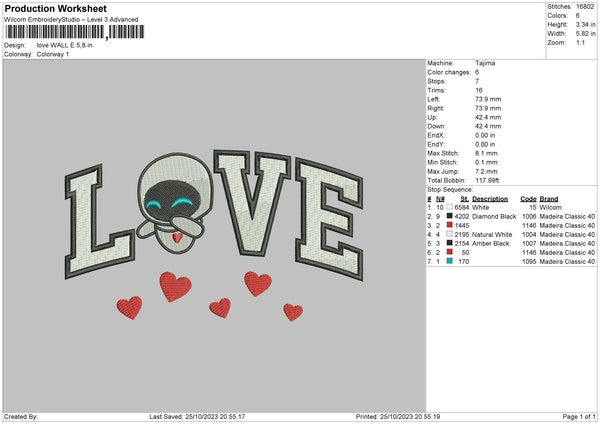Select the Diamond Black color swatch
This screenshot has width=600, height=424.
451,216
